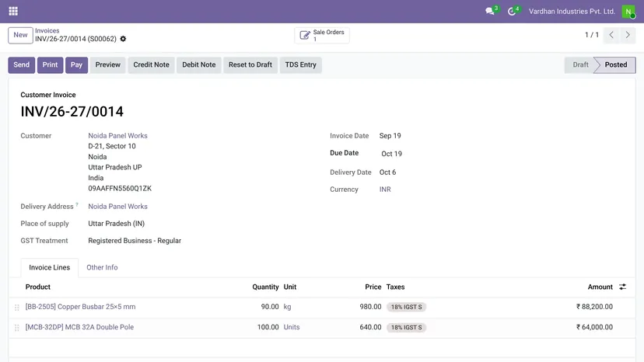644x362 pixels.
Task: Click the GSTIN 09AAFFN5560Q1ZK
Action: (120, 189)
